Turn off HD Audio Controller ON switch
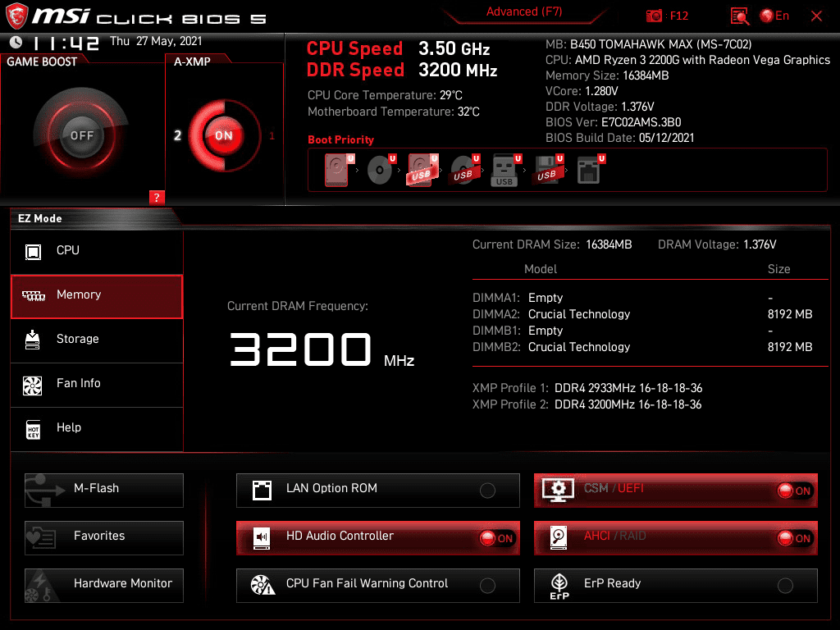Image resolution: width=840 pixels, height=630 pixels. click(497, 538)
